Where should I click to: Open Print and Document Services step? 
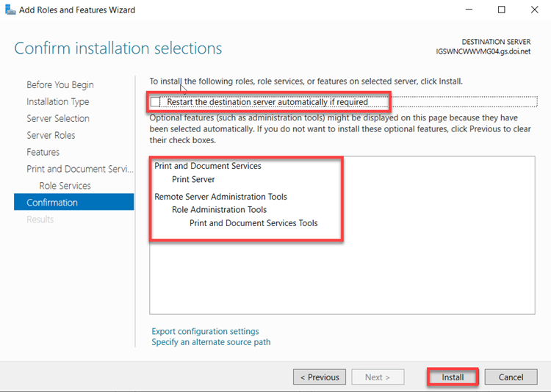tap(80, 169)
